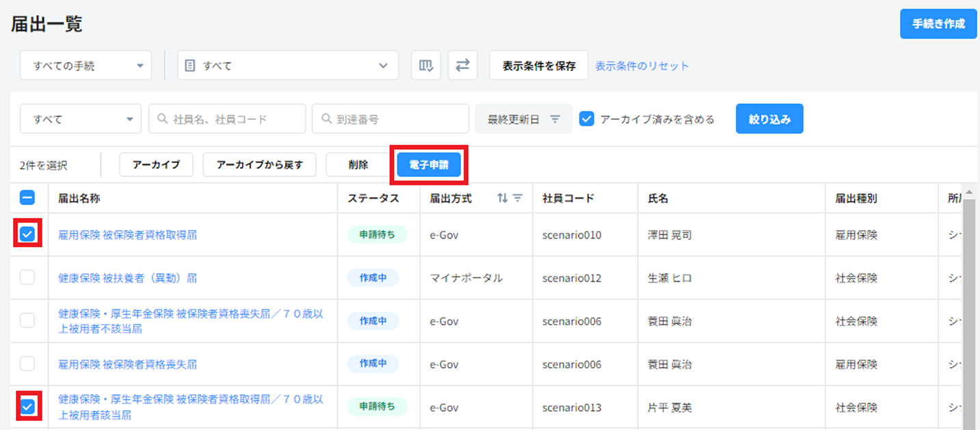Open the 雇用保険 被保険者資格喪失届 link
The height and width of the screenshot is (430, 980).
(128, 364)
